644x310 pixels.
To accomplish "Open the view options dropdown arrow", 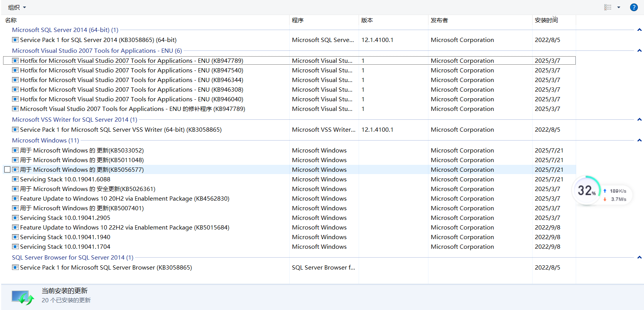I will point(619,7).
